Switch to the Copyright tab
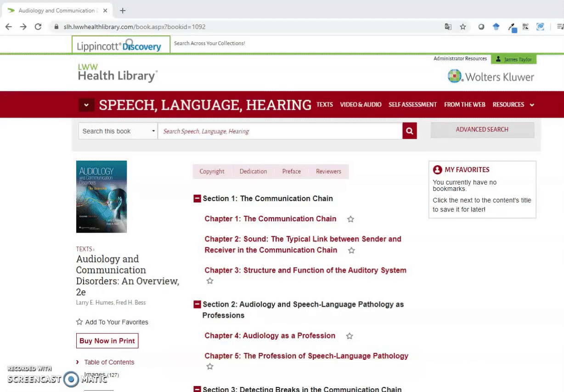This screenshot has height=392, width=564. pyautogui.click(x=212, y=172)
